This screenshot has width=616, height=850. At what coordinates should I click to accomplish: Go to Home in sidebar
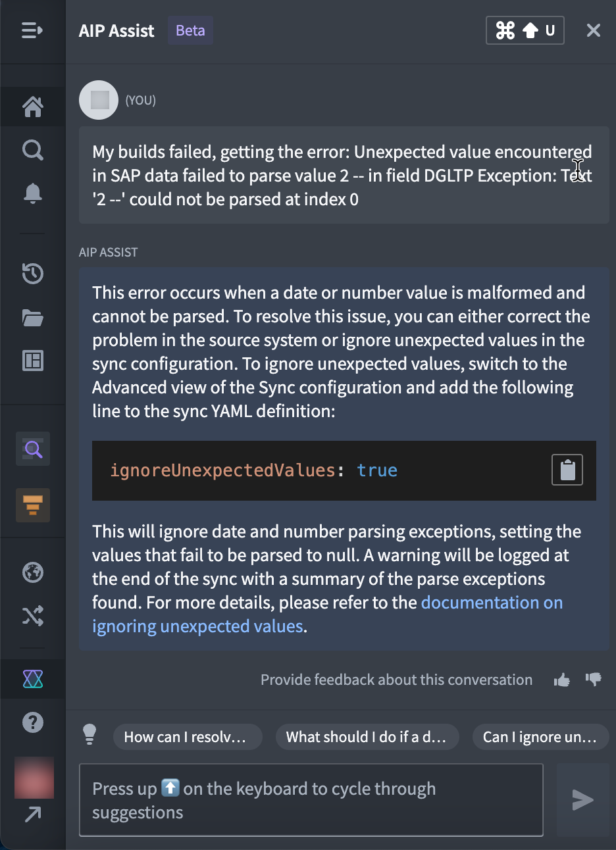32,106
